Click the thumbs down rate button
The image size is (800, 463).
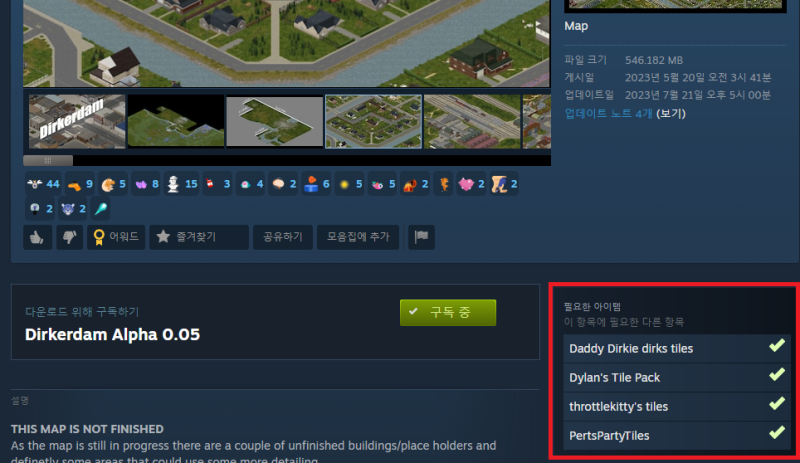69,237
